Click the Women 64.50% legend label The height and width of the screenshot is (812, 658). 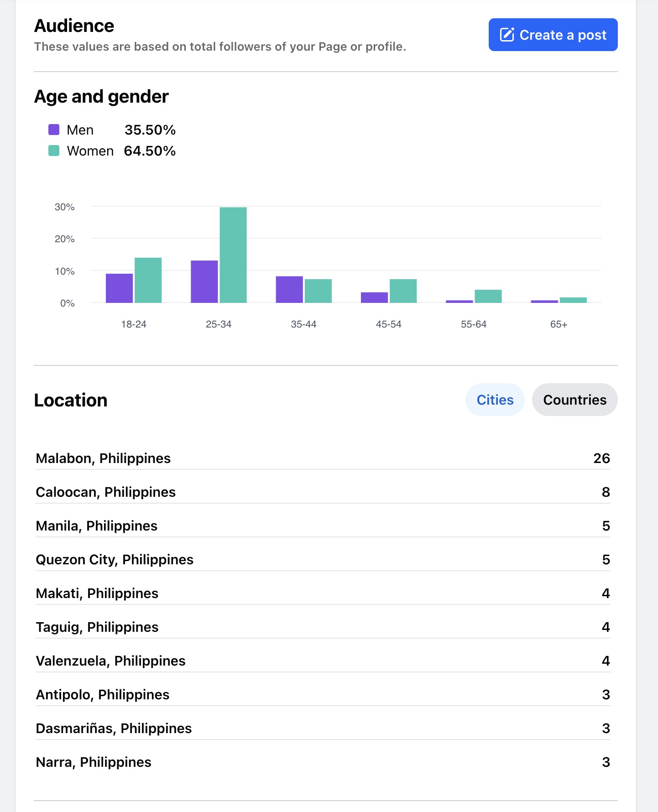[x=121, y=151]
